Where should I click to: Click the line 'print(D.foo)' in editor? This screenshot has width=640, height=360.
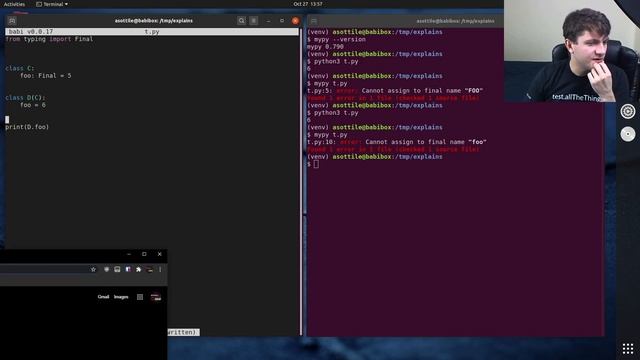click(x=27, y=127)
